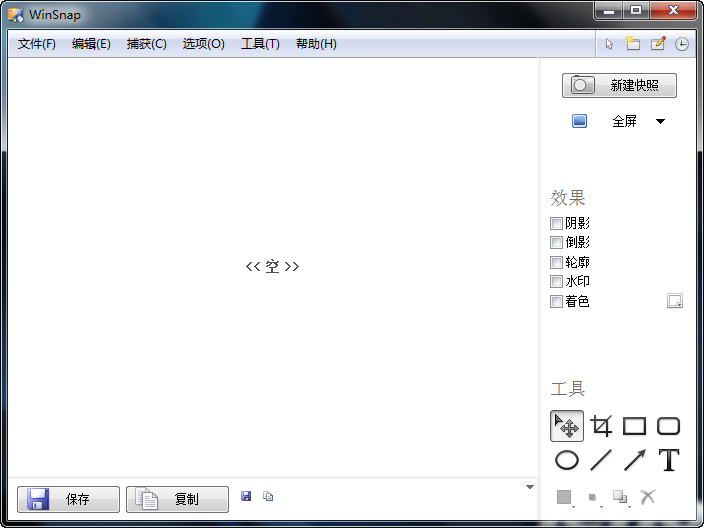Toggle the 水印 watermark checkbox

[x=557, y=282]
